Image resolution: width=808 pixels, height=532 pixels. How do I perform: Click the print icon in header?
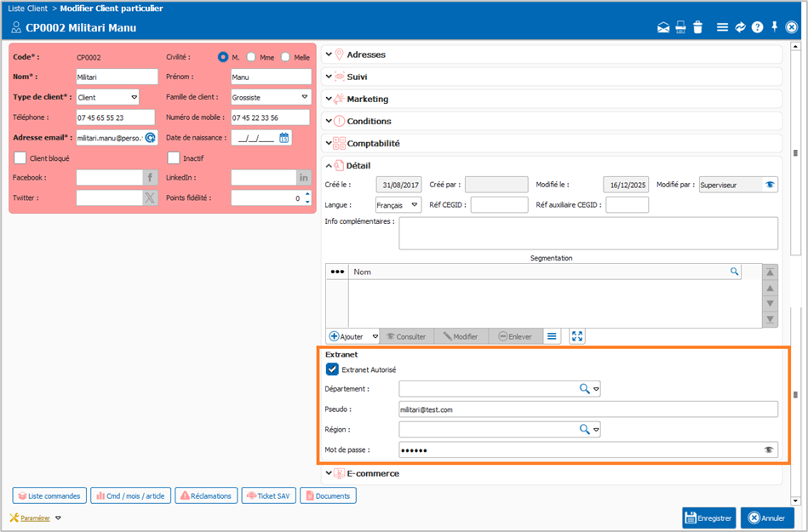(x=680, y=27)
